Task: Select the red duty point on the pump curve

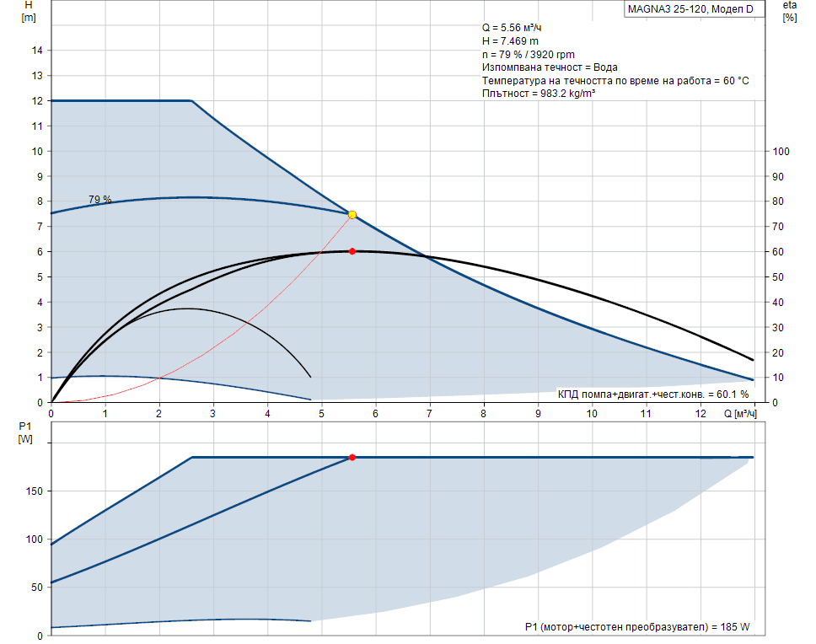Action: click(352, 250)
